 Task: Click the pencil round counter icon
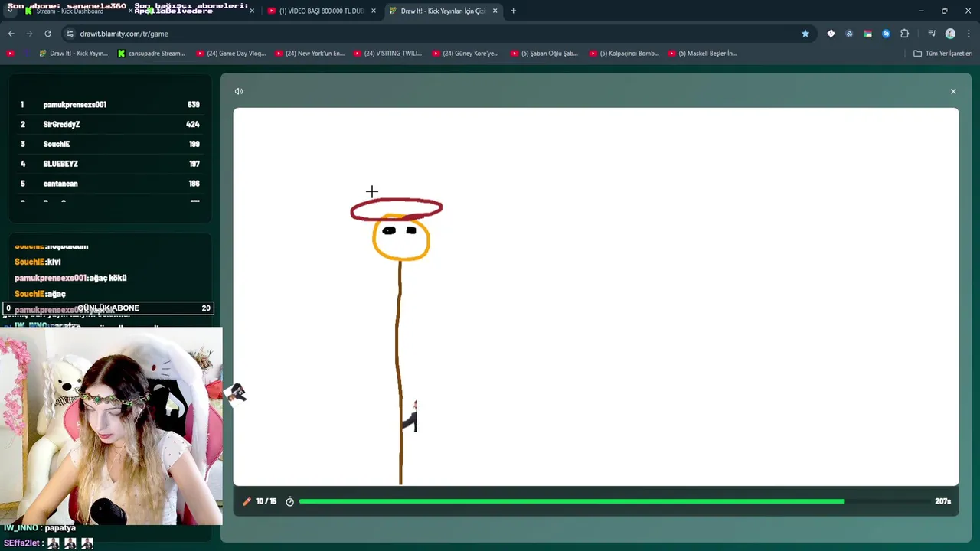(x=247, y=501)
